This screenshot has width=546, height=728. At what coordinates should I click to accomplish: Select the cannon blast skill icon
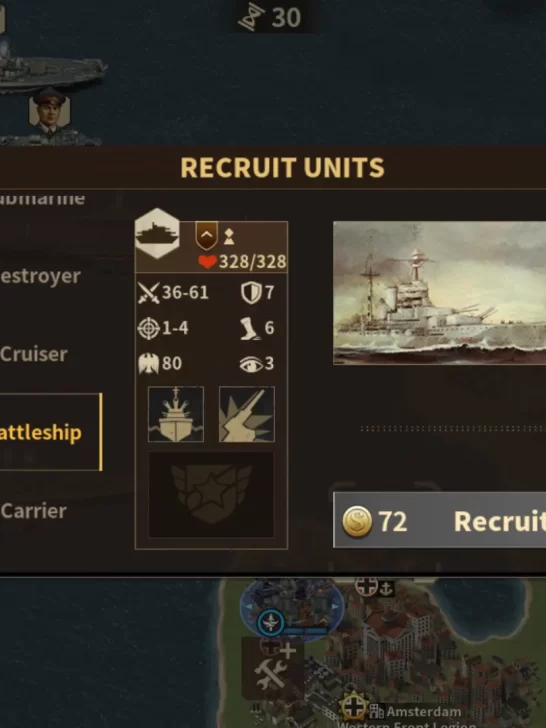(247, 414)
